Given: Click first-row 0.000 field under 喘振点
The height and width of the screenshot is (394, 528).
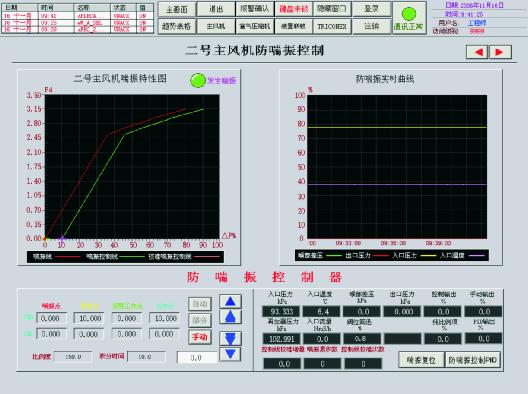Looking at the screenshot, I should tap(51, 318).
